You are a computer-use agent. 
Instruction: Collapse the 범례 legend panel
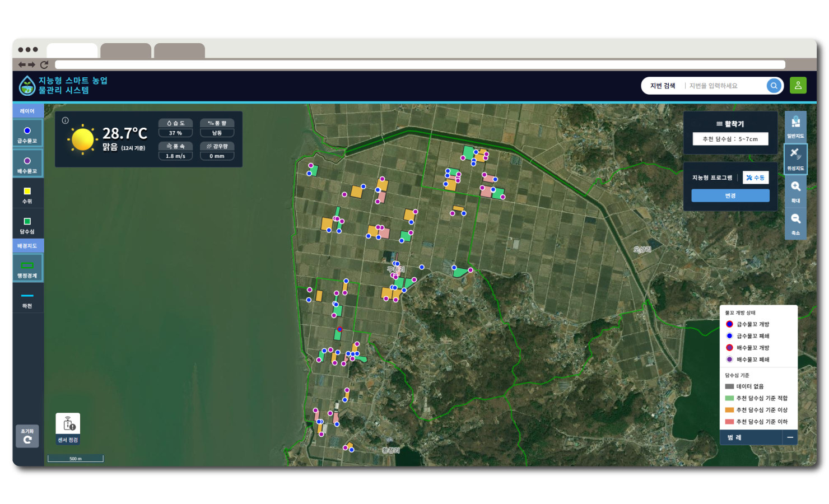[790, 437]
